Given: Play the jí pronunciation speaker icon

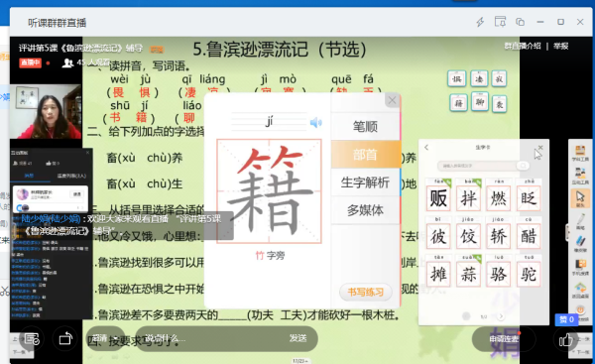Looking at the screenshot, I should [x=315, y=122].
